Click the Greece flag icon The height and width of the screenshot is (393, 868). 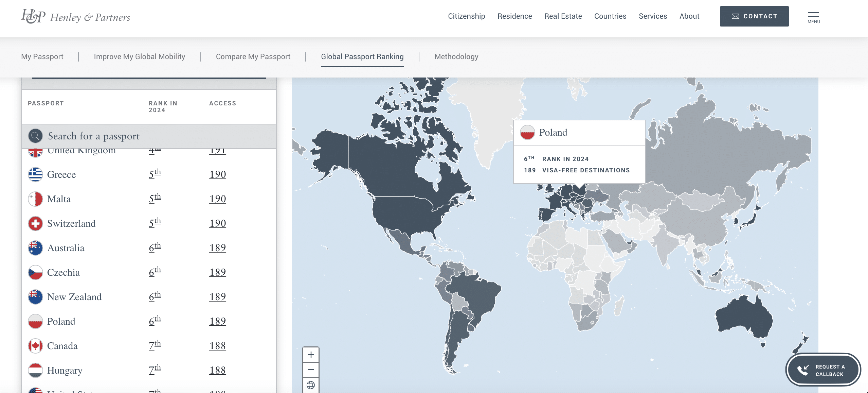35,174
